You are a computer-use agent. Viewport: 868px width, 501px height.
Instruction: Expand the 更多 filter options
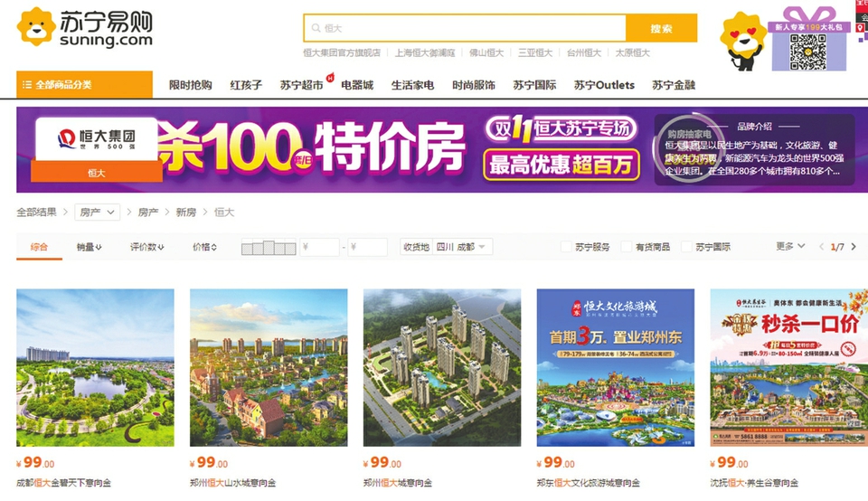coord(790,246)
